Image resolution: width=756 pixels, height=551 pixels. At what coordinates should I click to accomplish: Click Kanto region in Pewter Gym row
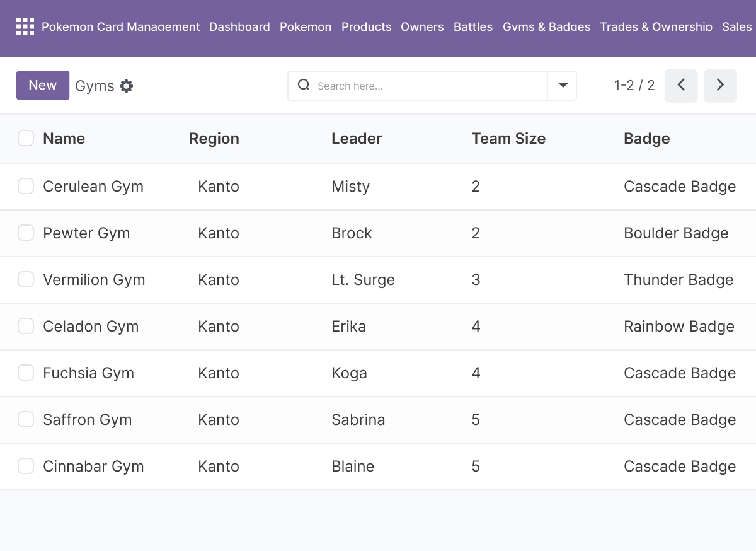coord(219,233)
